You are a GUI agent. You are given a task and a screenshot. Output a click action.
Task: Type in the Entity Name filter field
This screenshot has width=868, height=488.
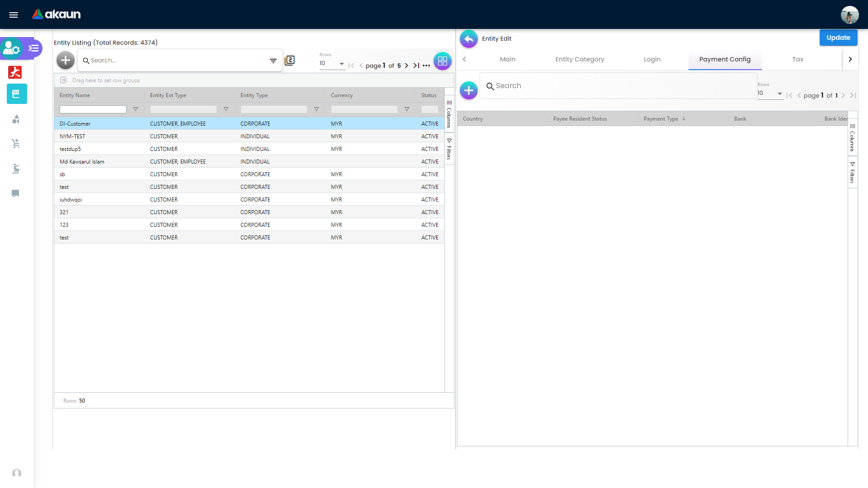tap(93, 109)
